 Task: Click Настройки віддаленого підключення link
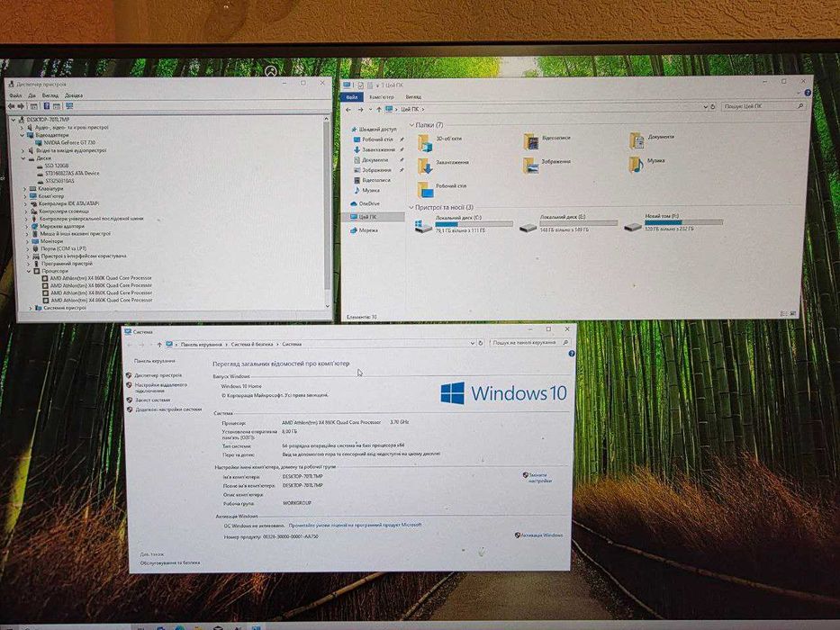161,388
